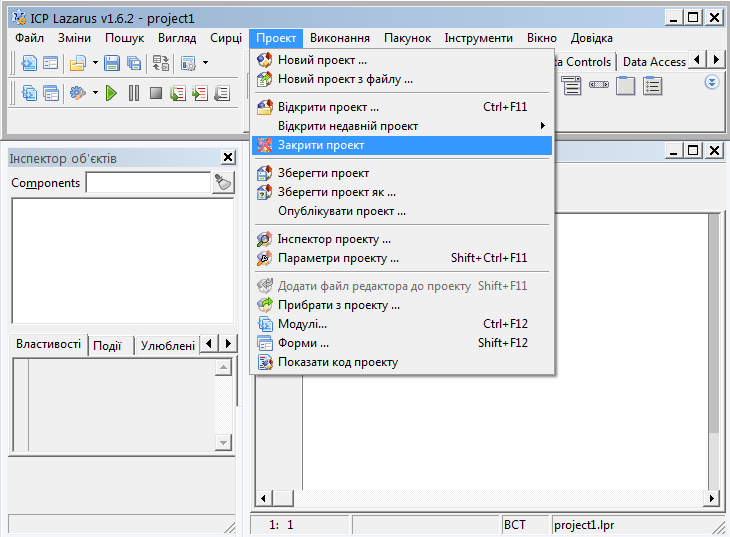This screenshot has width=730, height=537.
Task: Choose Показати код проекту item
Action: pos(402,362)
